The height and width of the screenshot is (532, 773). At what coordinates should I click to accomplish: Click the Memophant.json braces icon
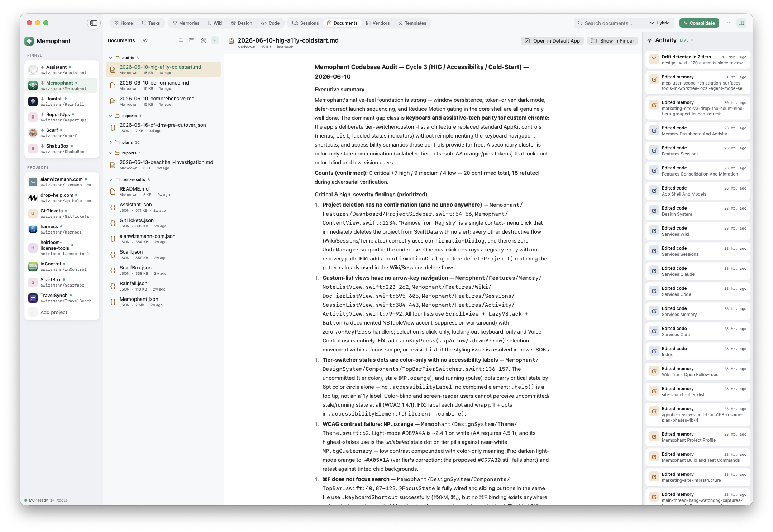(113, 302)
